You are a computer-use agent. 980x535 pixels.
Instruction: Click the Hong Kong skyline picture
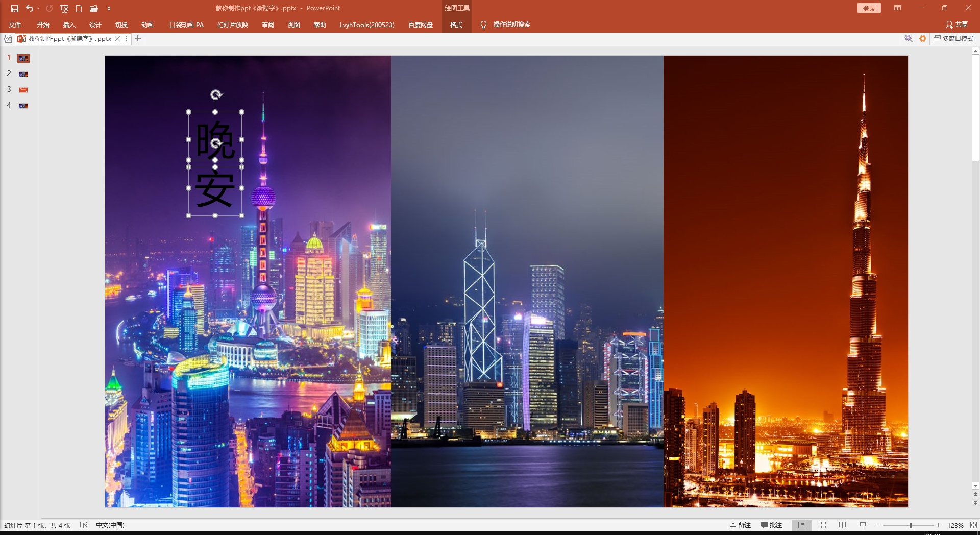(527, 281)
